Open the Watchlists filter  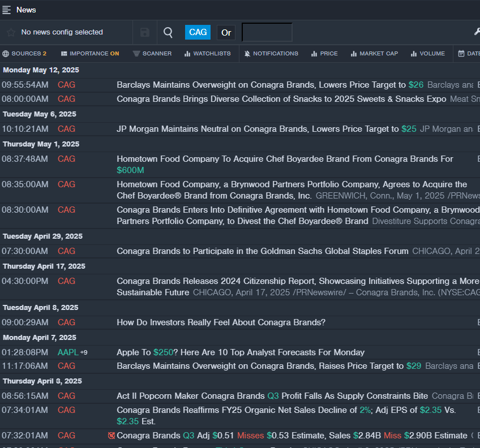pyautogui.click(x=207, y=54)
